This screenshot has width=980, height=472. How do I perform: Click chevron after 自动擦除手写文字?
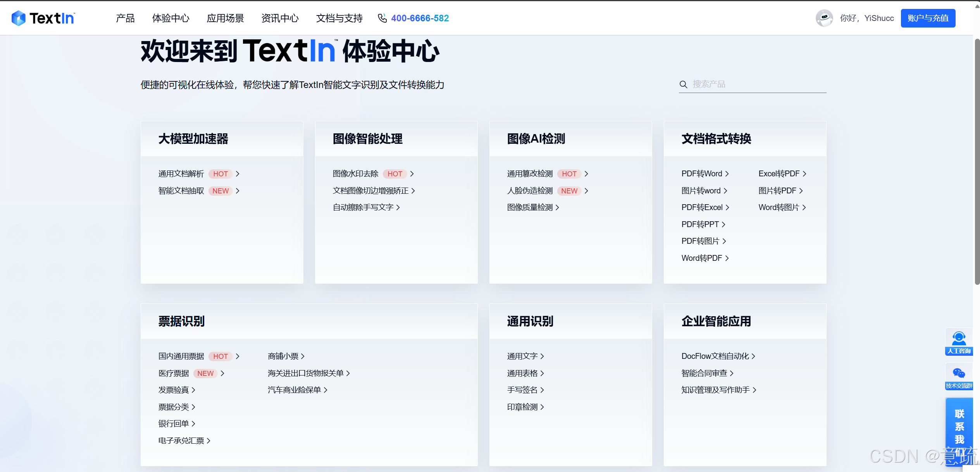point(398,208)
